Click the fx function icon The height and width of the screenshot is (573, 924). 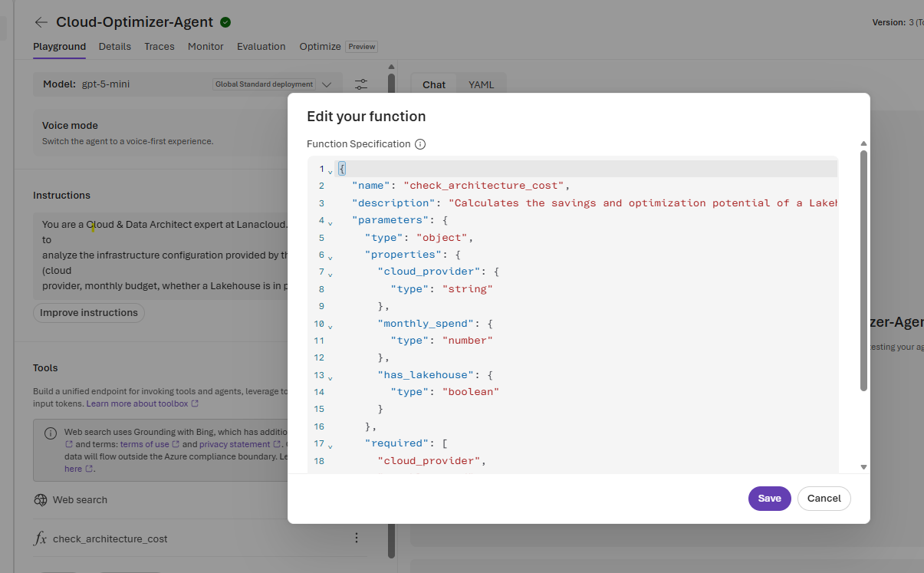41,538
